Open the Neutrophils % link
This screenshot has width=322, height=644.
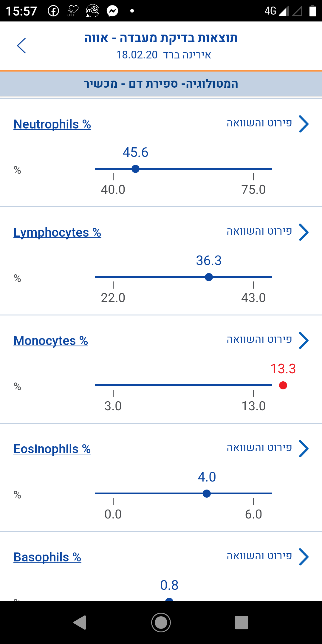[x=52, y=124]
